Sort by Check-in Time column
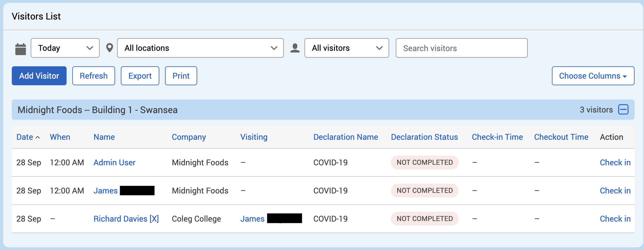This screenshot has height=250, width=644. click(497, 137)
